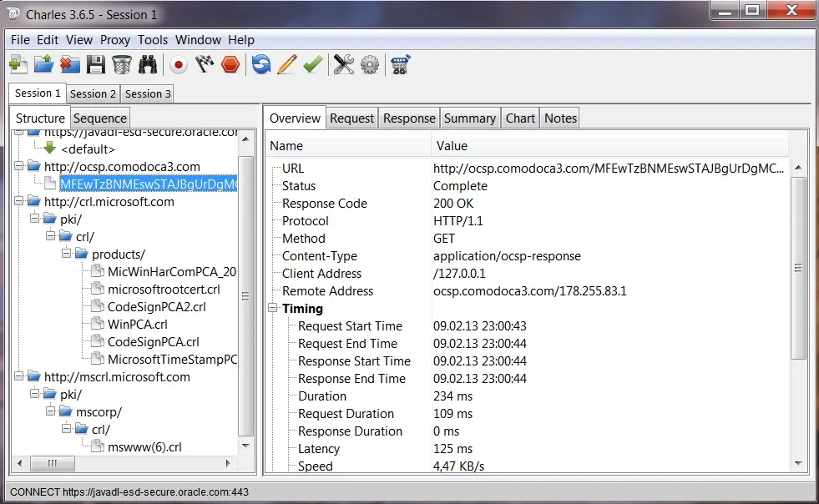This screenshot has width=819, height=504.
Task: Switch to the Response tab
Action: coord(409,118)
